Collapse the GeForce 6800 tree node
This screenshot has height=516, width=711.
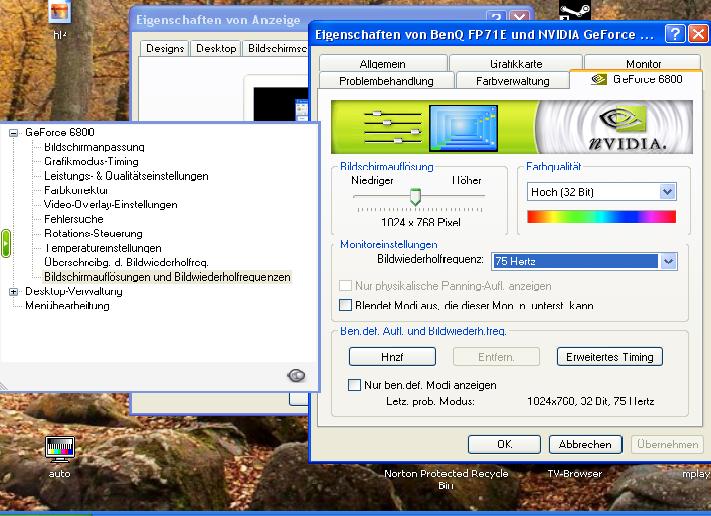(x=14, y=133)
